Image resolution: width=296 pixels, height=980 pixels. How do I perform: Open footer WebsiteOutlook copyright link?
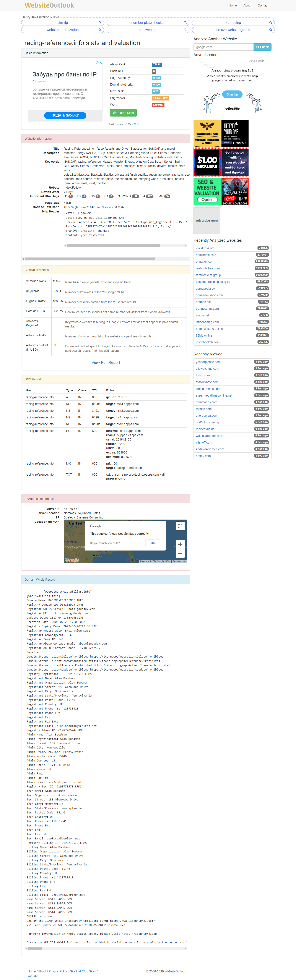tap(175, 971)
